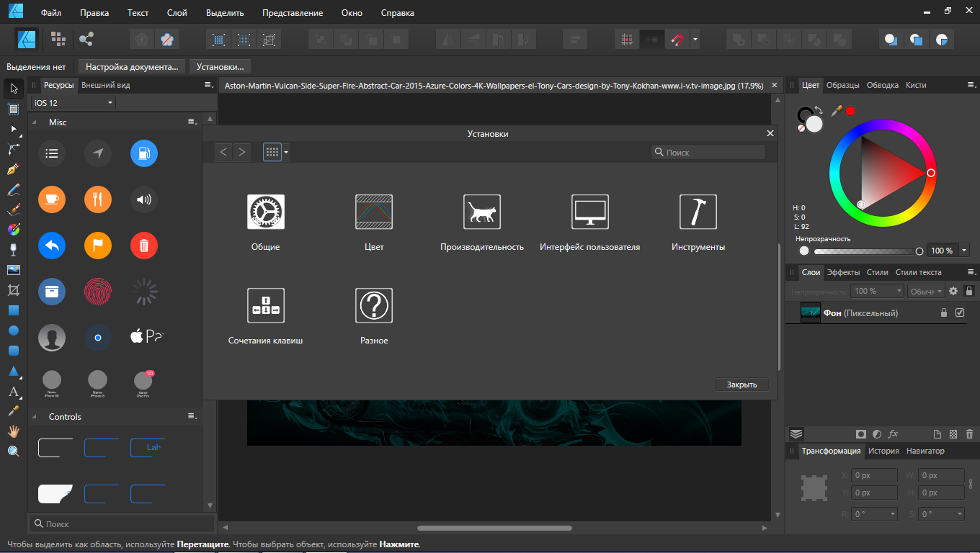Switch to the Эффекты tab
Viewport: 980px width, 553px height.
843,272
